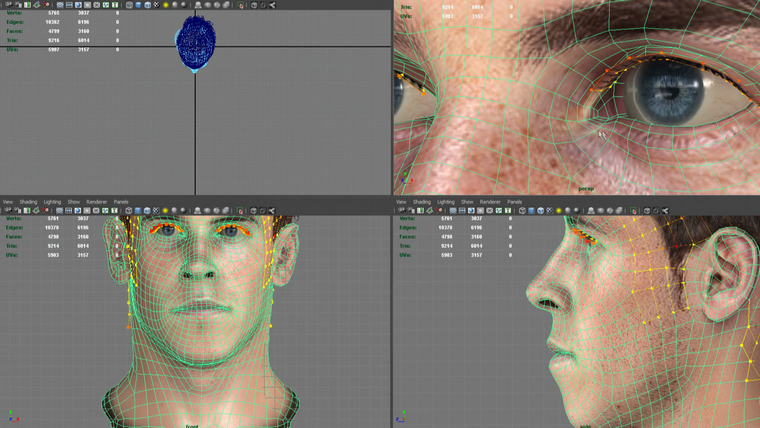760x428 pixels.
Task: Click Renderer in the side viewport menu bar
Action: tap(489, 202)
